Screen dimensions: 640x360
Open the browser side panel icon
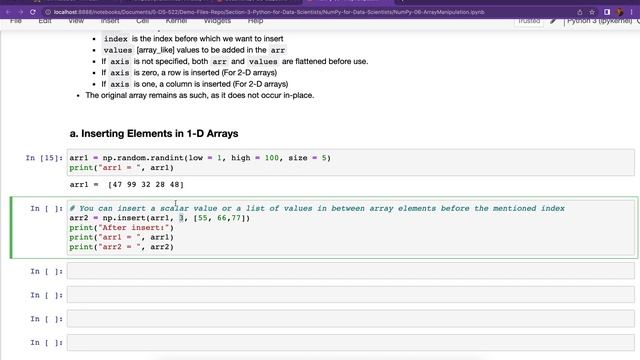pyautogui.click(x=607, y=12)
